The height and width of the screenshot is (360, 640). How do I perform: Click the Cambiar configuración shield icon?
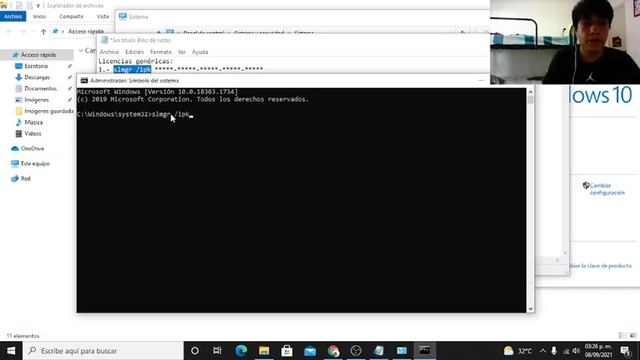(x=586, y=185)
